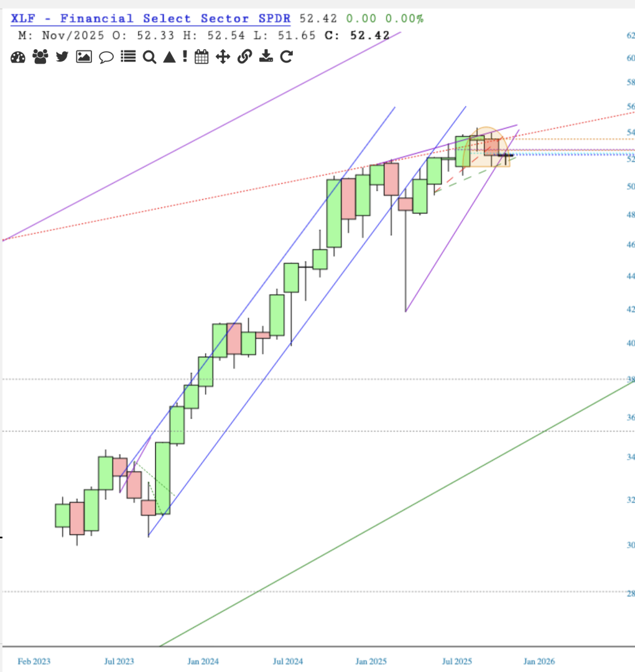Click the last price 52.42 beside title
The height and width of the screenshot is (672, 635).
tap(318, 19)
